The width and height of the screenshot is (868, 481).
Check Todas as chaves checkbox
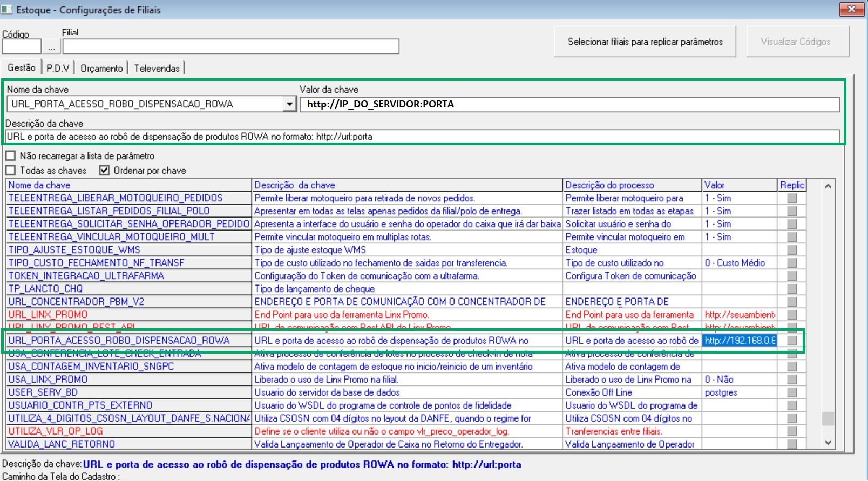pyautogui.click(x=10, y=171)
